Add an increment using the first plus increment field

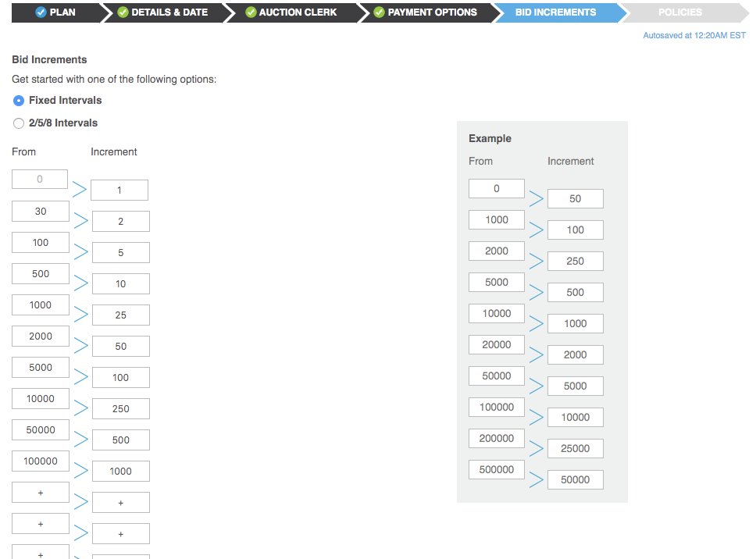point(120,503)
